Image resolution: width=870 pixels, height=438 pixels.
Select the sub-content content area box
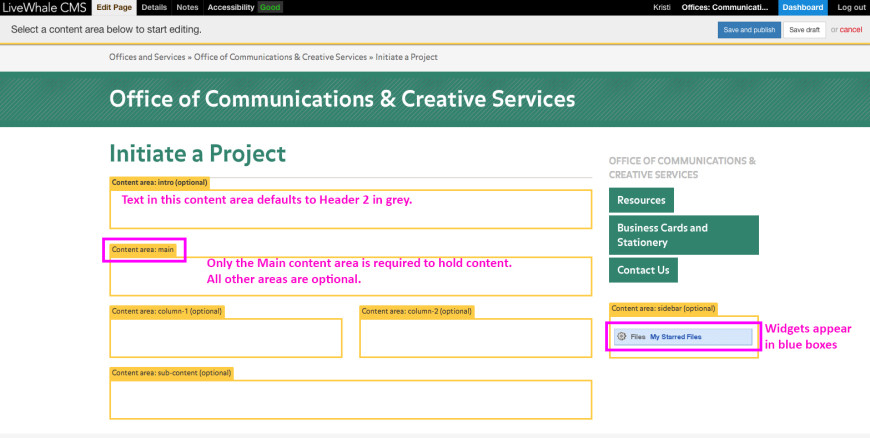point(350,399)
